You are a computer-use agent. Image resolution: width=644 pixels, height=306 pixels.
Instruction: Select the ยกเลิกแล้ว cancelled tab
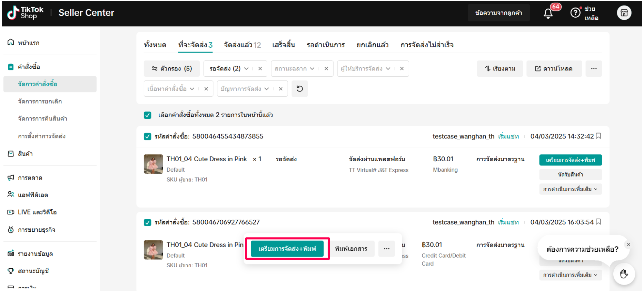[x=372, y=45]
